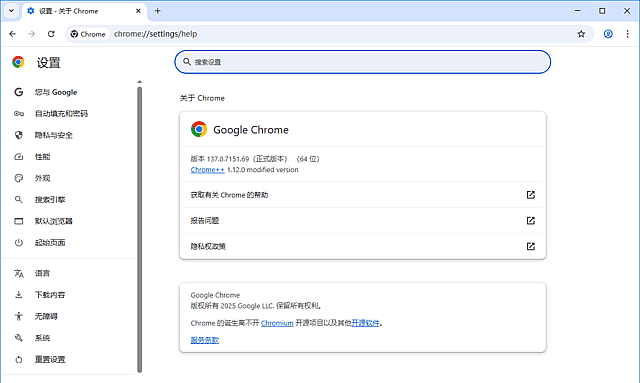Click the Chrome logo beside 设置
The width and height of the screenshot is (640, 383).
click(18, 62)
